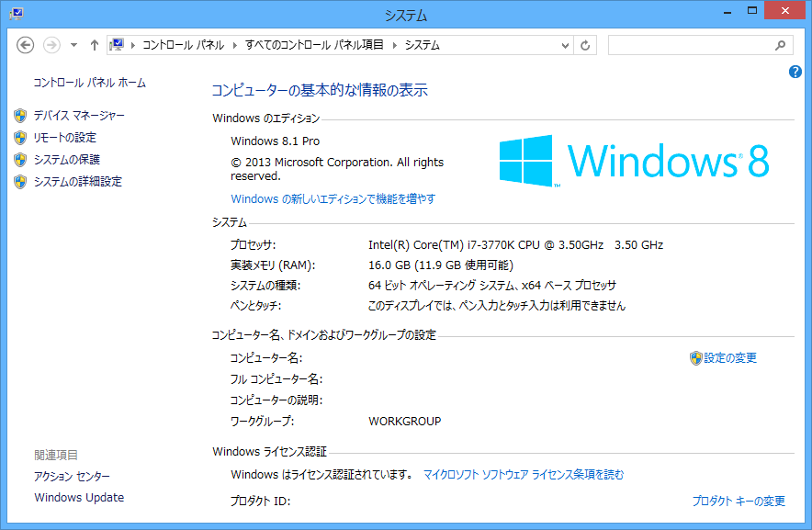Open the recent locations dropdown arrow
812x530 pixels.
74,46
